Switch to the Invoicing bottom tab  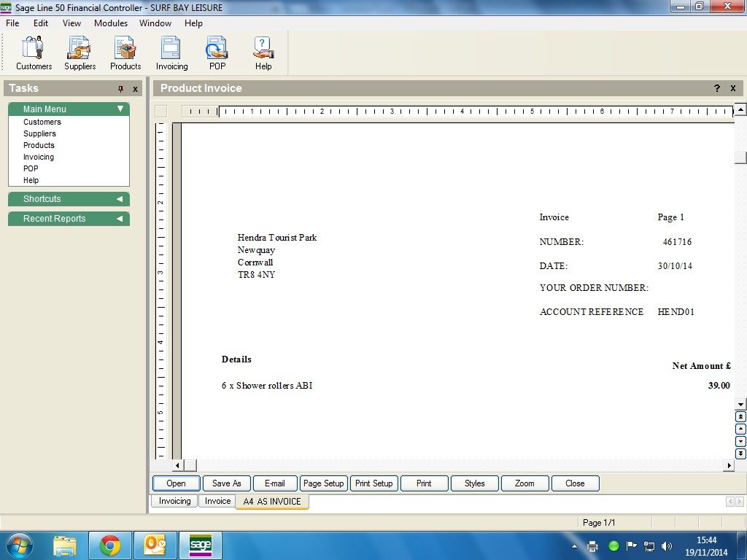coord(174,501)
